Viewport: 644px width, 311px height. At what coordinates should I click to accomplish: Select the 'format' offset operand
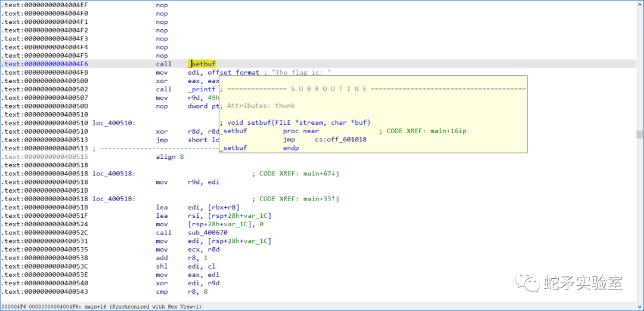(247, 72)
